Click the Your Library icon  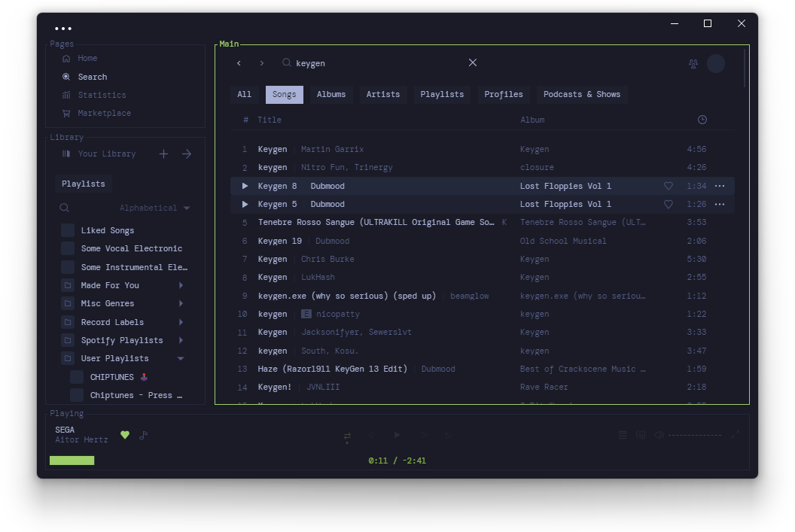(66, 154)
